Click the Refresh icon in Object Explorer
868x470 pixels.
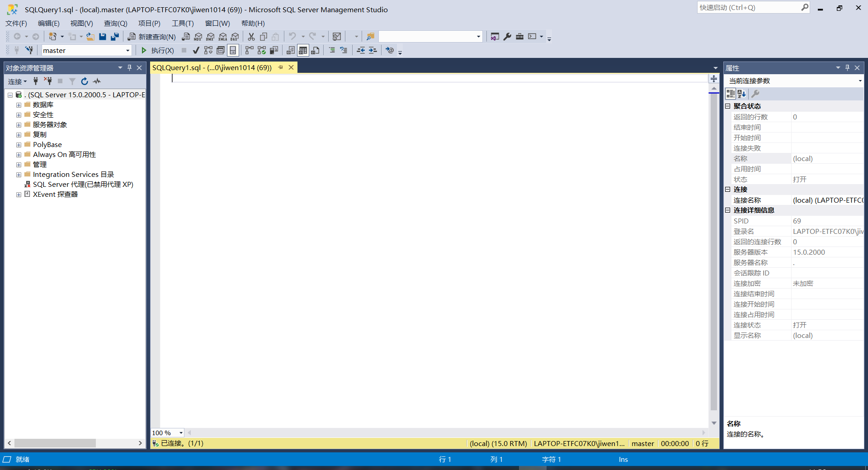(x=84, y=81)
